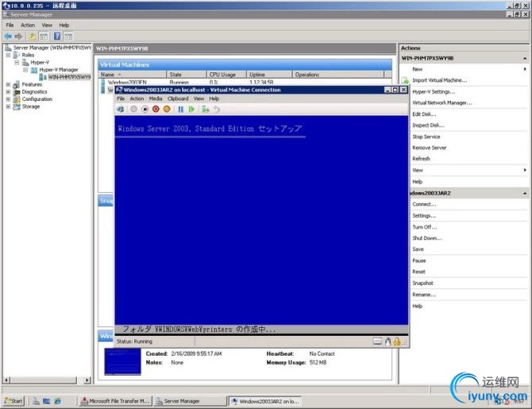Toggle the Action pane toolbar icon
This screenshot has width=532, height=409.
[x=68, y=37]
